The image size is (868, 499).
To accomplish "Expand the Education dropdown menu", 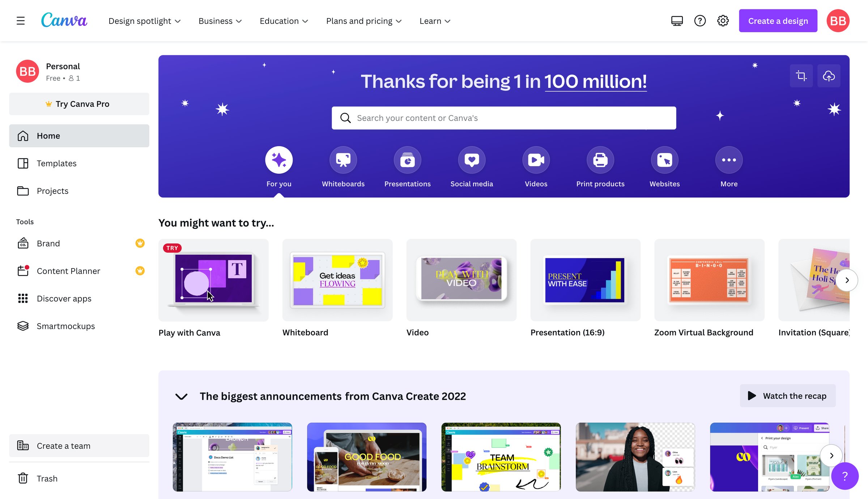I will [284, 21].
